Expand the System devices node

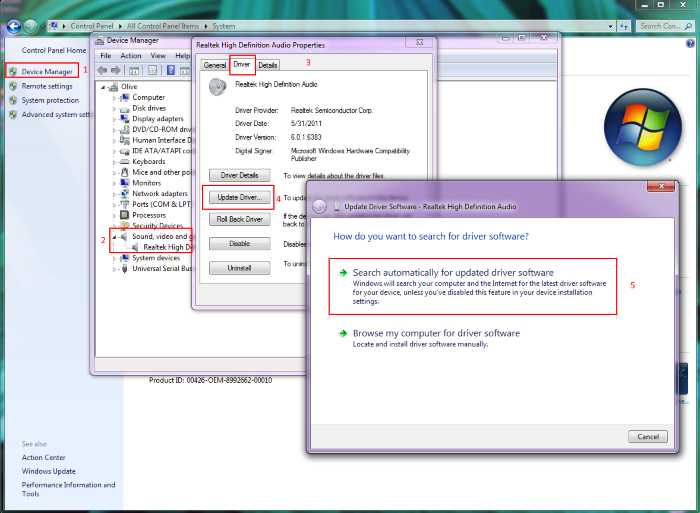114,259
